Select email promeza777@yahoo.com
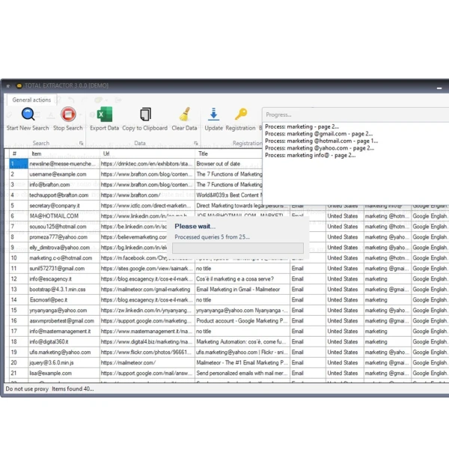This screenshot has width=449, height=476. click(64, 237)
